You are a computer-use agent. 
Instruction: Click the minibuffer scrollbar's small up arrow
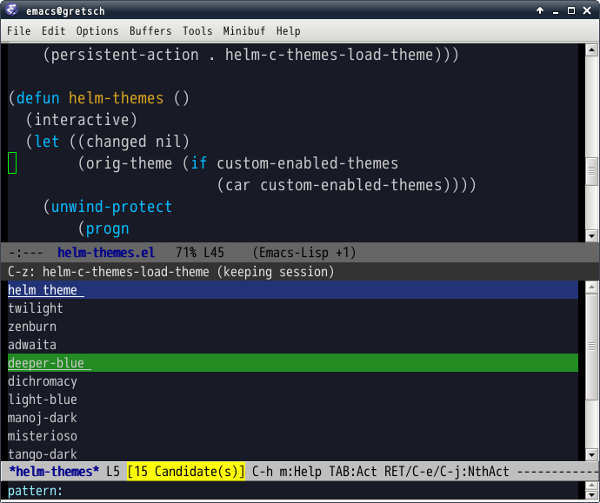(592, 485)
